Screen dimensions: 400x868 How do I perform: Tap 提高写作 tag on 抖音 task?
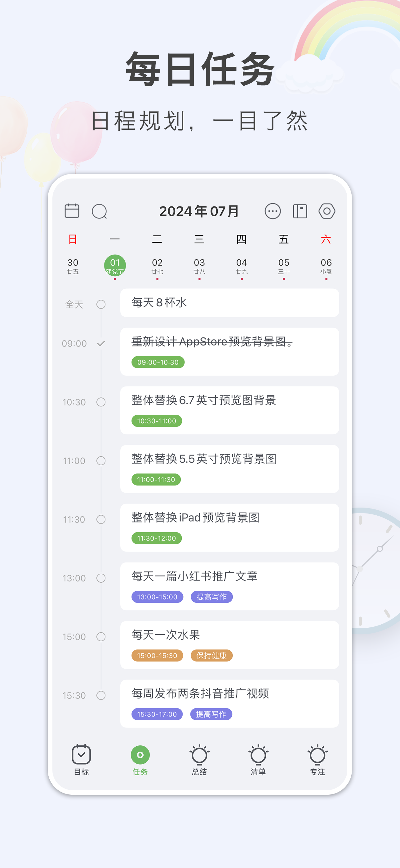pyautogui.click(x=211, y=714)
